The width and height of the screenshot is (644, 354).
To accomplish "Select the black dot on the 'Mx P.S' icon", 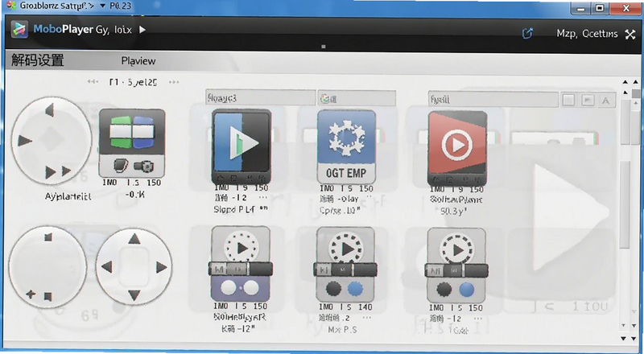I will tap(333, 289).
